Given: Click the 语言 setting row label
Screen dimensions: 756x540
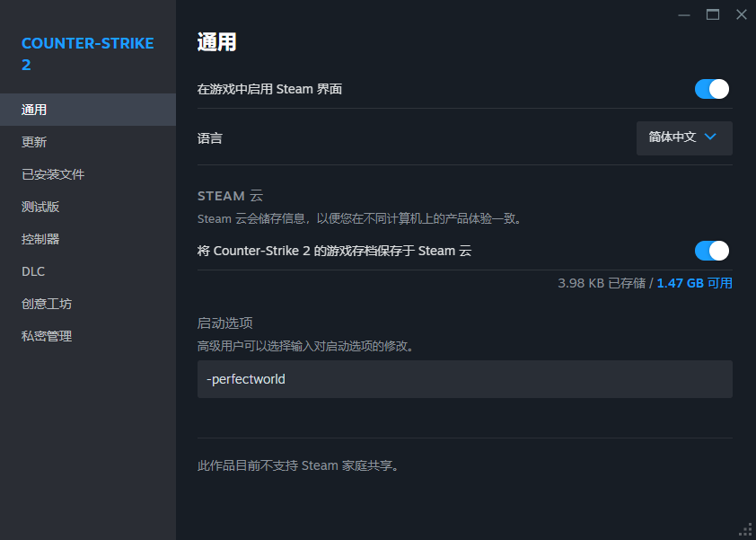Looking at the screenshot, I should [x=210, y=138].
